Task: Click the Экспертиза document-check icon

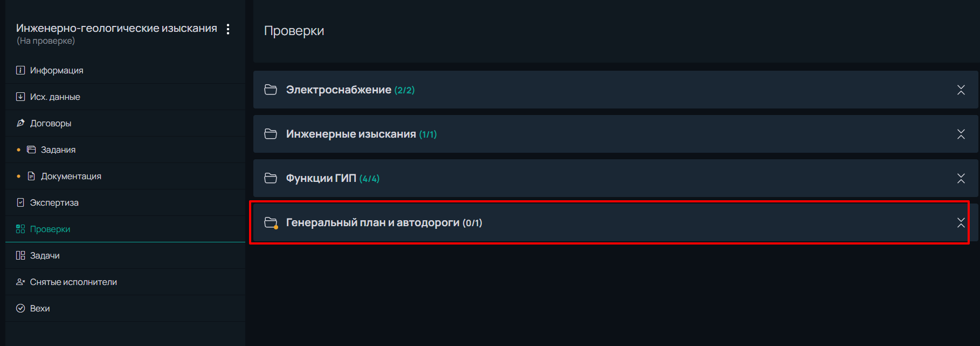Action: (x=20, y=202)
